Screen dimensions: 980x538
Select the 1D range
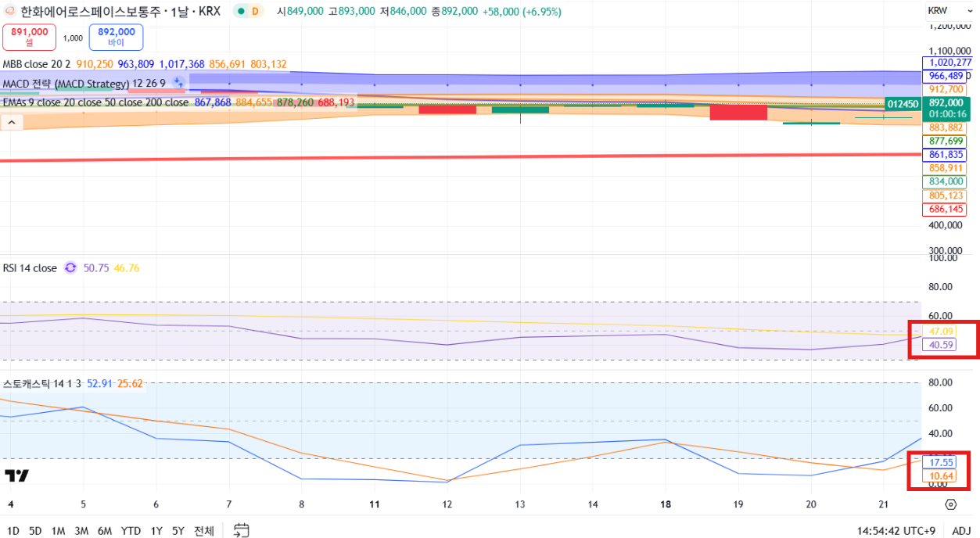(13, 531)
